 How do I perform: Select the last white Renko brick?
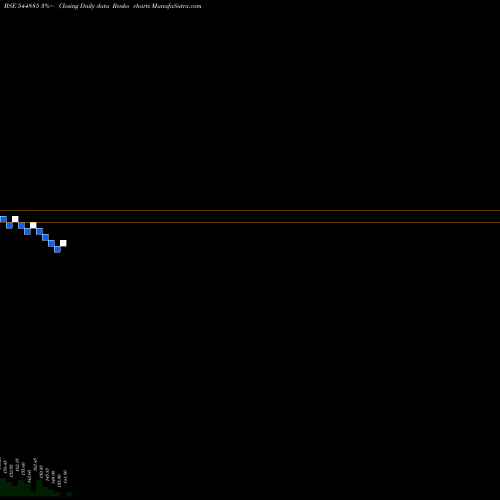[63, 243]
